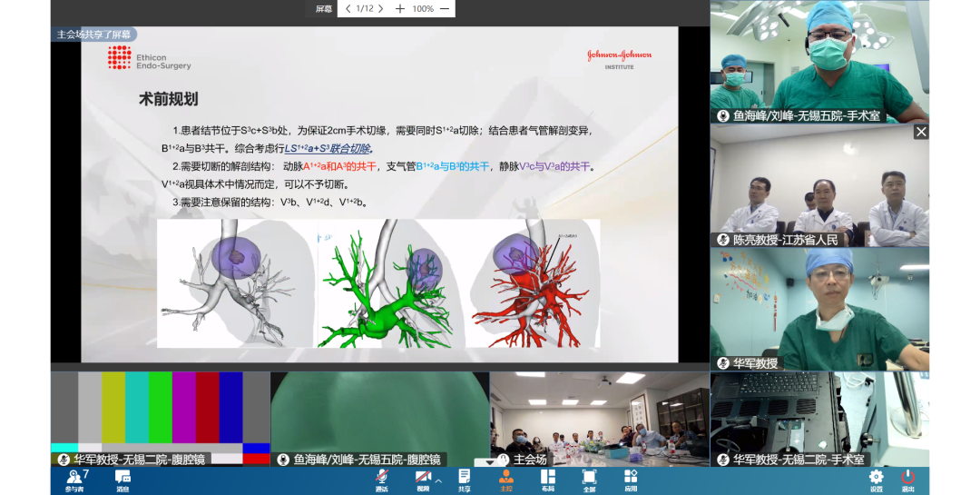This screenshot has height=495, width=980.
Task: Select 主会场 conference room video tile
Action: click(600, 420)
